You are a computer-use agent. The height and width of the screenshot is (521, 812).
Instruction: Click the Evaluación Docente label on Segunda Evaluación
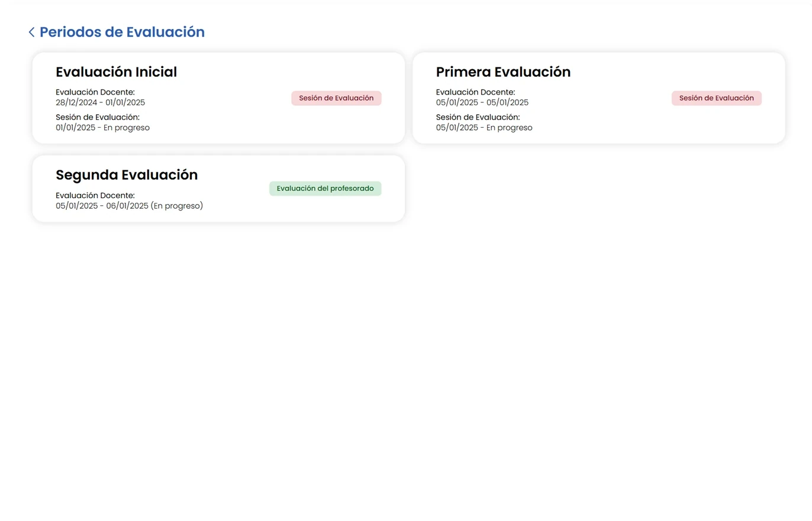[95, 195]
